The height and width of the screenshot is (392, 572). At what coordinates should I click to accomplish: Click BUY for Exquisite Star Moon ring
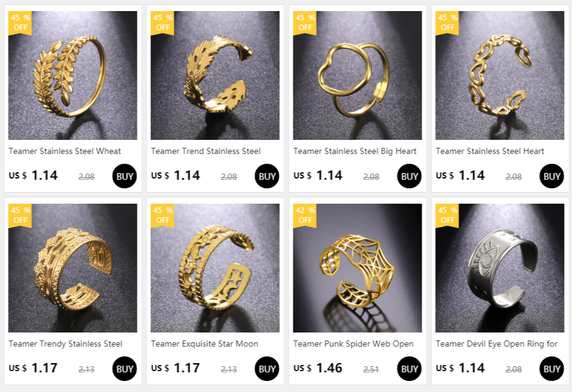(266, 369)
